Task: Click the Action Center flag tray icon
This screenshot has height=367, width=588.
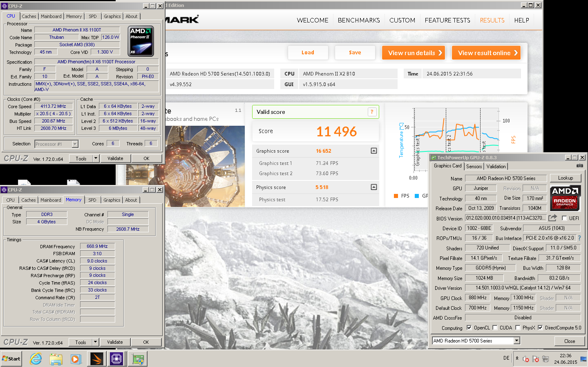Action: coord(535,359)
